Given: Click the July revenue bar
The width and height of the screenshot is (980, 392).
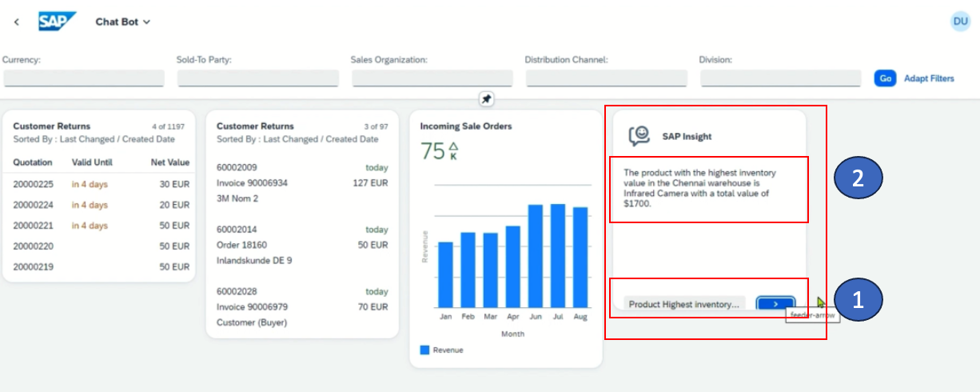Looking at the screenshot, I should point(557,256).
